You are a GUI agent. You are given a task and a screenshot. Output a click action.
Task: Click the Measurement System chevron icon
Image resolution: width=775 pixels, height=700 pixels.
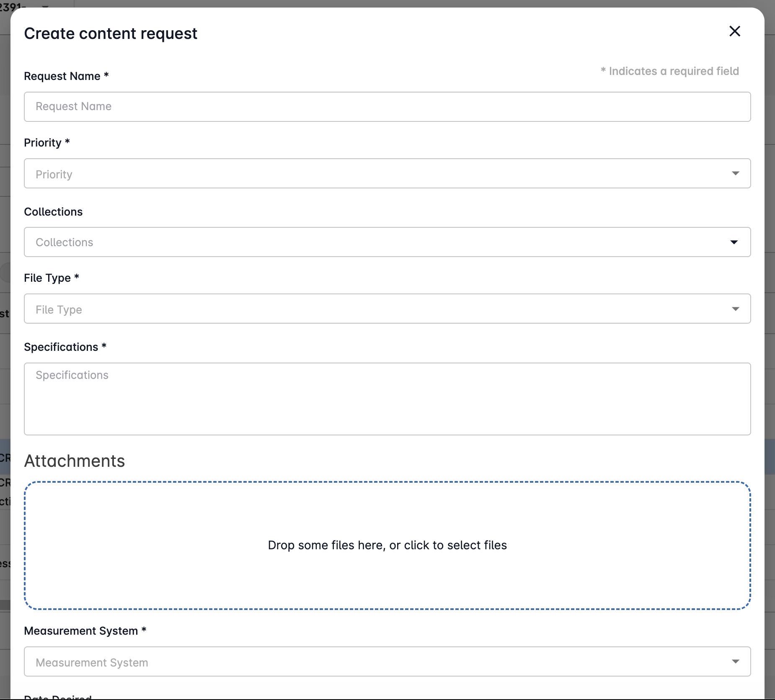(x=736, y=661)
